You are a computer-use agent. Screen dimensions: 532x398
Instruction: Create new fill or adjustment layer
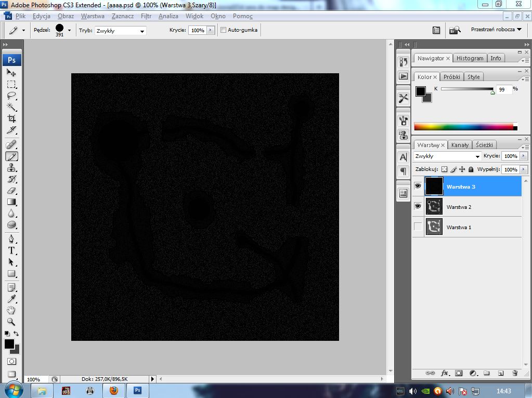tap(473, 373)
